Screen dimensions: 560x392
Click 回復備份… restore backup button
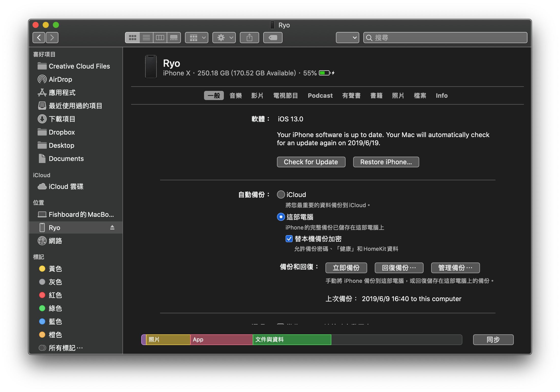click(x=399, y=268)
